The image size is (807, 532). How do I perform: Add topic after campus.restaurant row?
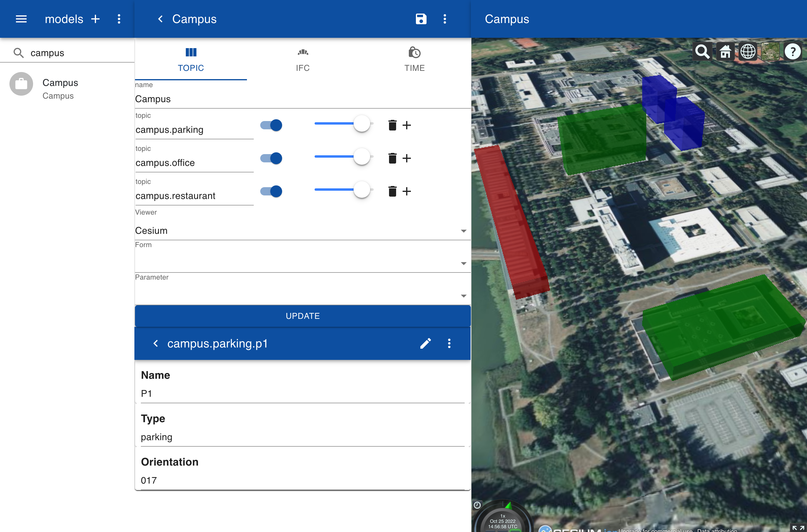pyautogui.click(x=406, y=191)
